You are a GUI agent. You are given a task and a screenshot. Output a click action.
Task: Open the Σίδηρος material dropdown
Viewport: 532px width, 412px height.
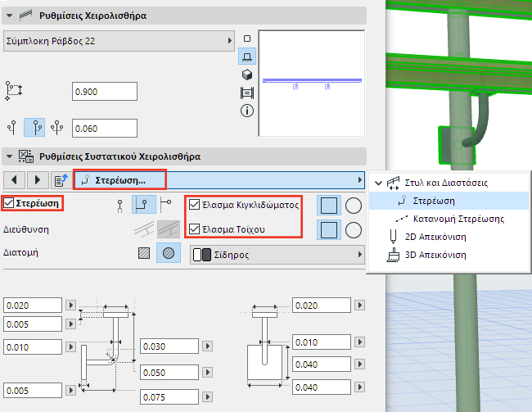coord(277,255)
